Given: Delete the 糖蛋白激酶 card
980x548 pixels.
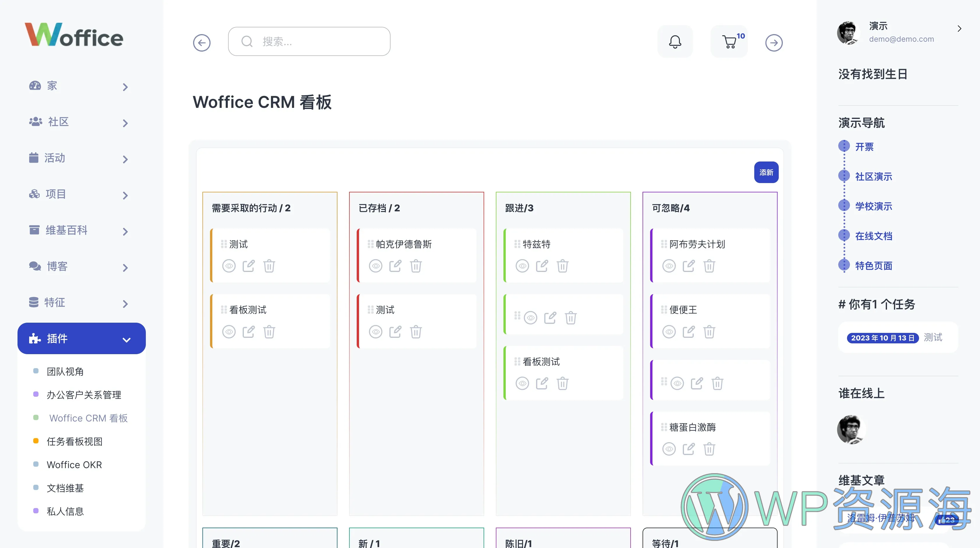Looking at the screenshot, I should click(710, 449).
